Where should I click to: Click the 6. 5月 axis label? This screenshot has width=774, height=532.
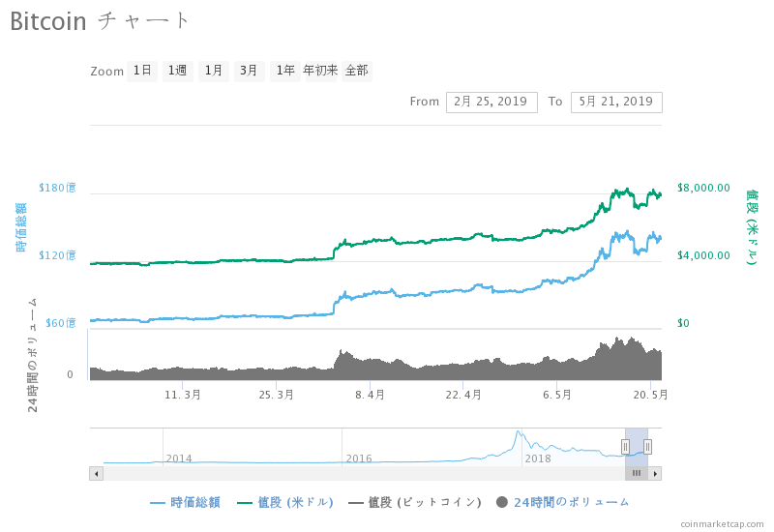click(x=557, y=395)
